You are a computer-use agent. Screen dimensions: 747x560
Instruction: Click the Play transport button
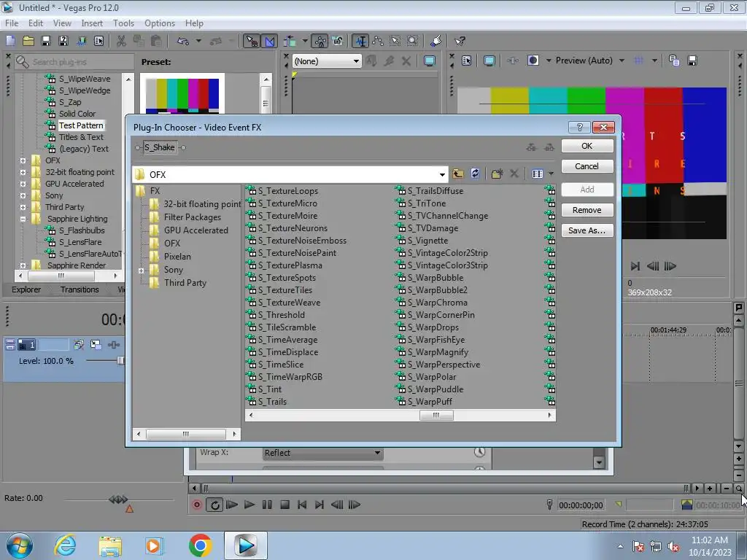tap(249, 505)
